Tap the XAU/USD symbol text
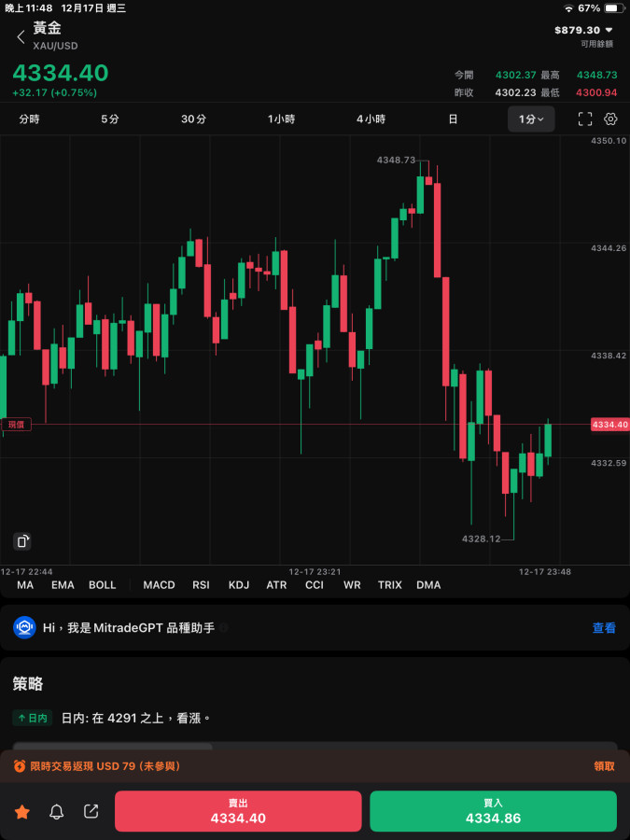 [x=55, y=46]
